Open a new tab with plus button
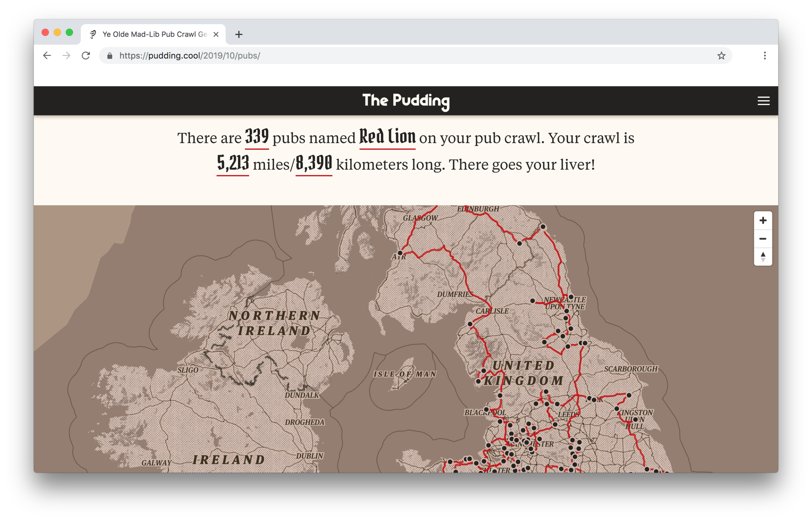 pos(239,34)
